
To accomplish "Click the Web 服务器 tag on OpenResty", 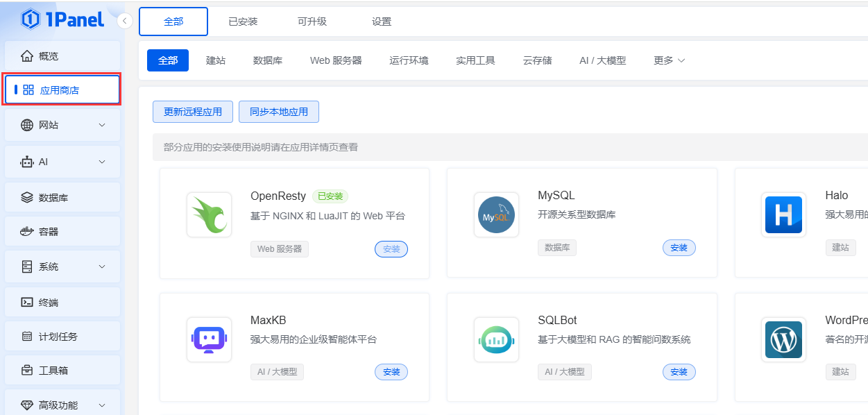I will [280, 248].
